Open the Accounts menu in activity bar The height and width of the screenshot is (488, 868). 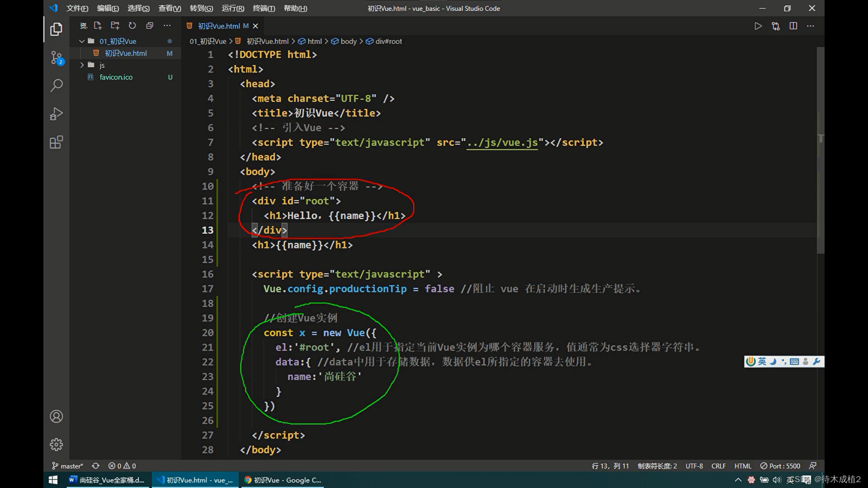(56, 417)
